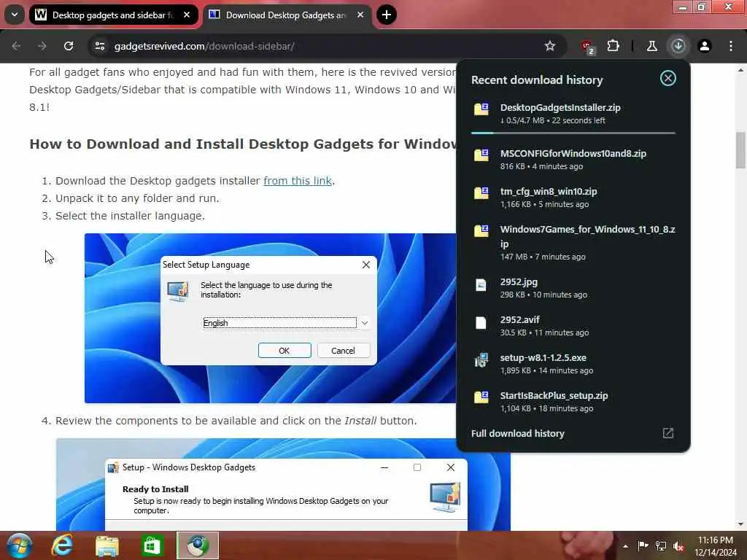Switch to Desktop gadgets and sidebar tab
Viewport: 747px width, 560px height.
(x=113, y=15)
